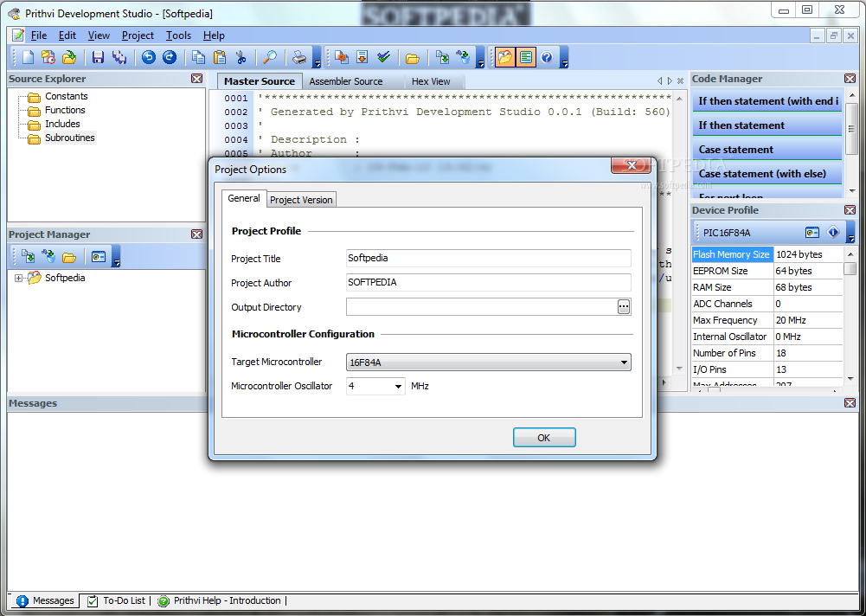Insert the 'Case statement' snippet
The image size is (866, 616).
tap(767, 150)
